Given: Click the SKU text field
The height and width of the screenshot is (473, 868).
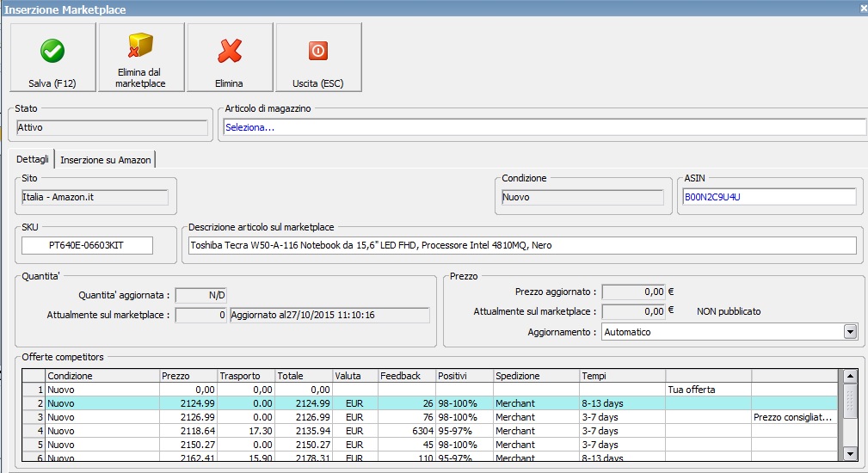Looking at the screenshot, I should (x=87, y=246).
